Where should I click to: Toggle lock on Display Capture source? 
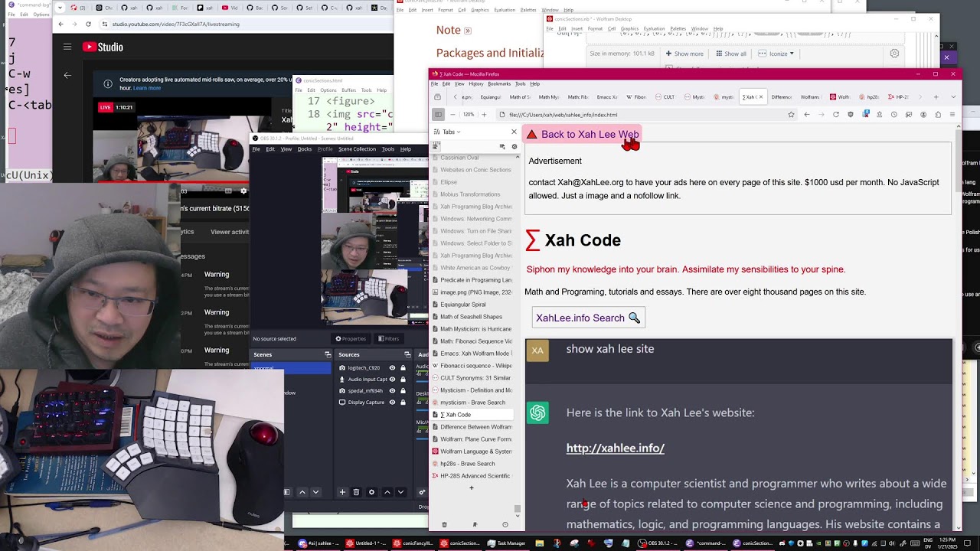tap(403, 403)
